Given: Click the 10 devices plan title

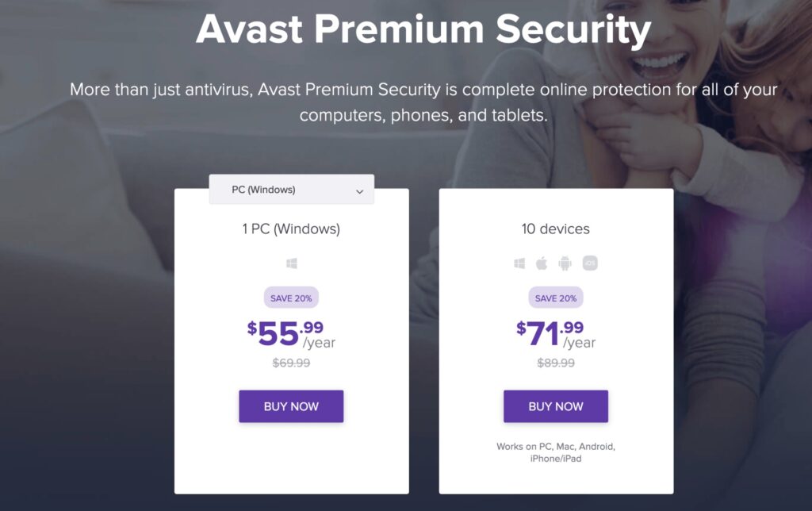Looking at the screenshot, I should pyautogui.click(x=556, y=229).
